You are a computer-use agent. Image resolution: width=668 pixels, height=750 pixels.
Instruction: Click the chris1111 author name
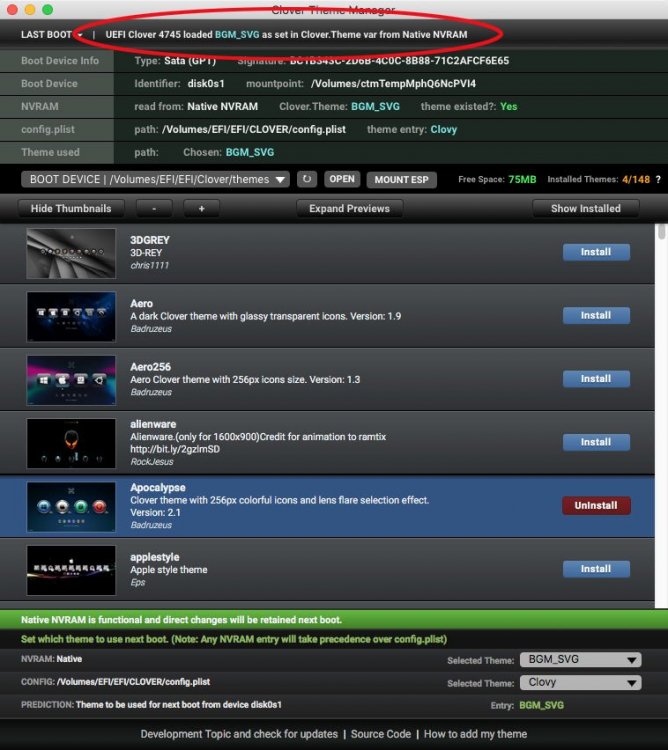[150, 265]
